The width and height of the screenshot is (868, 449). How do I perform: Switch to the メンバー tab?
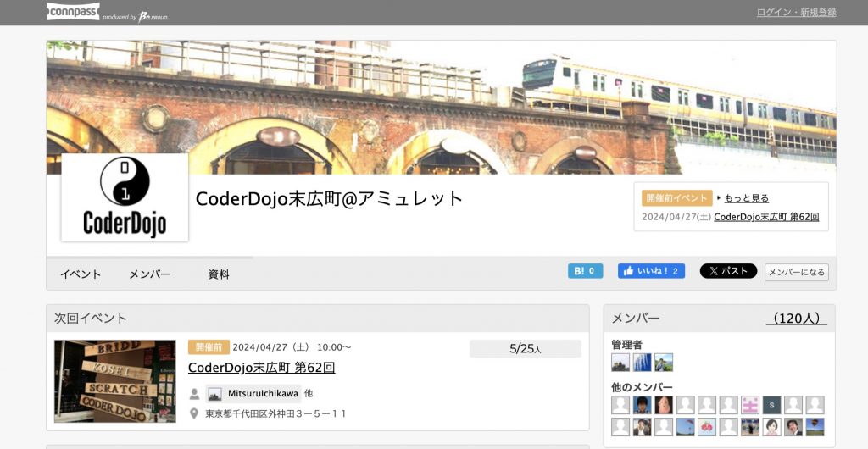click(150, 274)
